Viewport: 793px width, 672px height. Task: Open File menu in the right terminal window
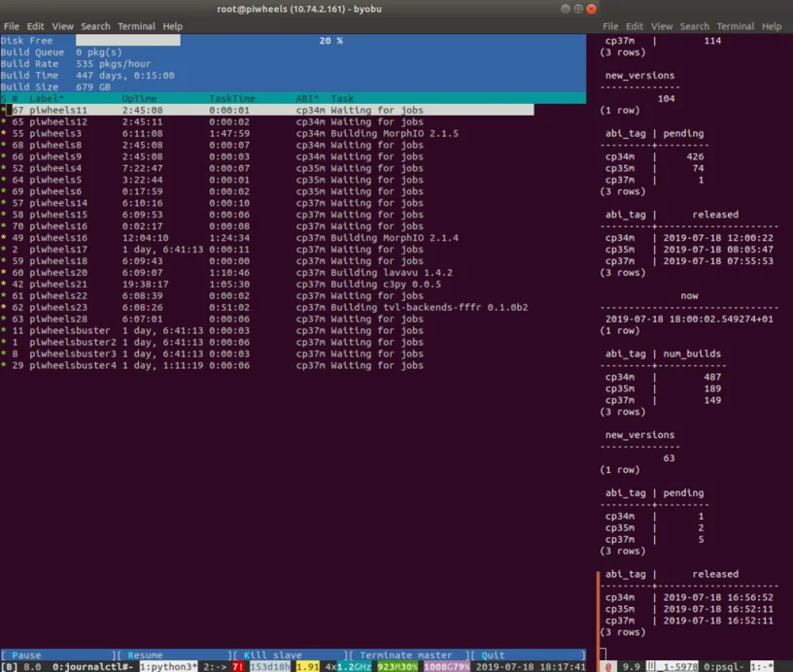(610, 26)
